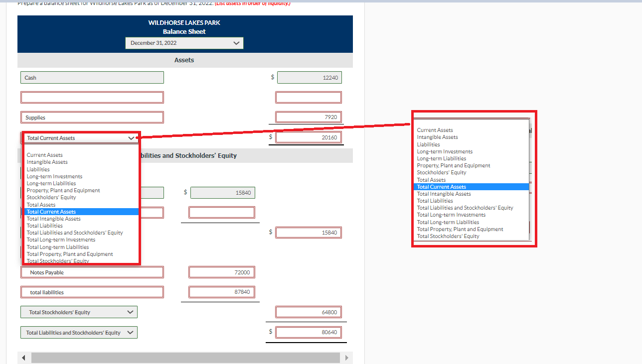Select Total Property, Plant and Equipment in the form's list
The width and height of the screenshot is (642, 364).
[x=70, y=254]
